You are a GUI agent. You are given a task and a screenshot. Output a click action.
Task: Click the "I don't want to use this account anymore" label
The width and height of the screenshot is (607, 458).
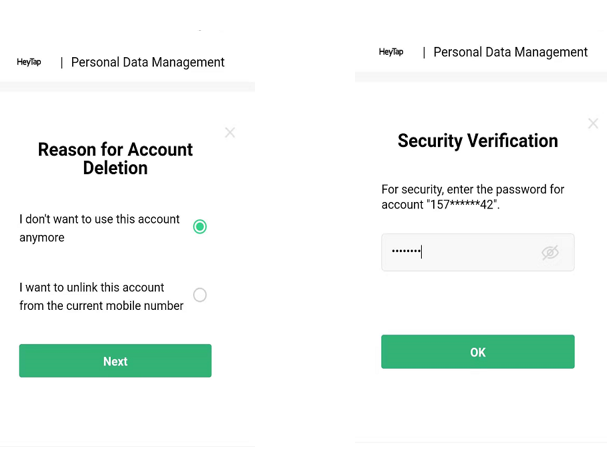coord(99,228)
